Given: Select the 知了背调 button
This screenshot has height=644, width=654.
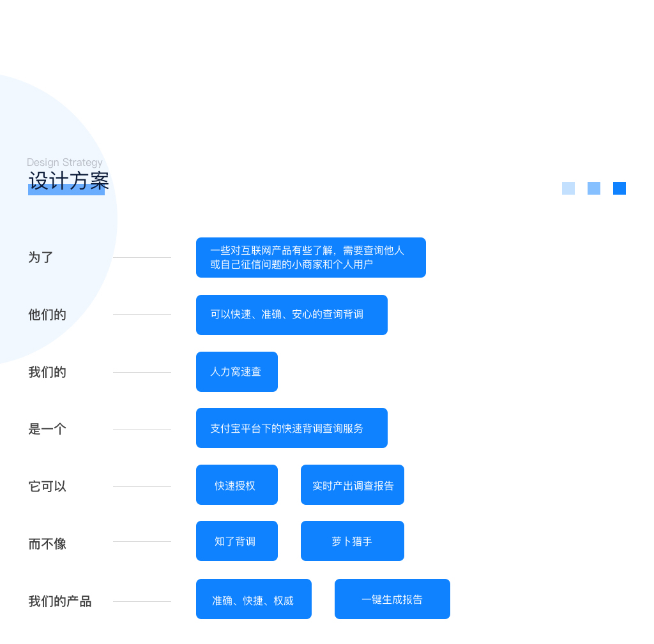Looking at the screenshot, I should [236, 541].
